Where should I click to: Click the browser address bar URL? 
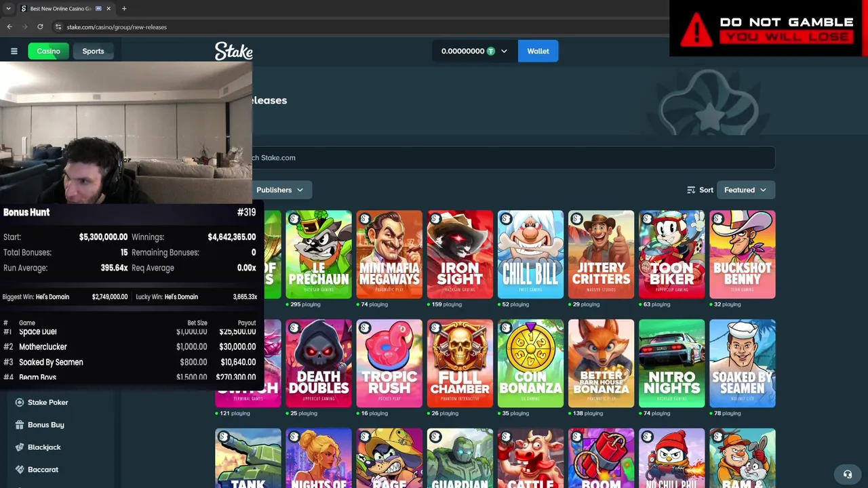tap(117, 27)
